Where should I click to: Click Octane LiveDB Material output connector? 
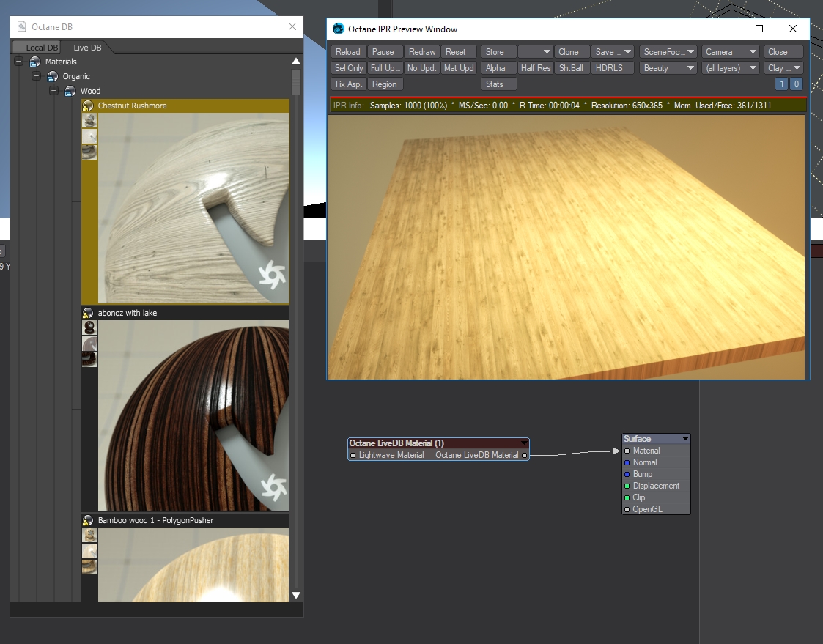pyautogui.click(x=524, y=455)
